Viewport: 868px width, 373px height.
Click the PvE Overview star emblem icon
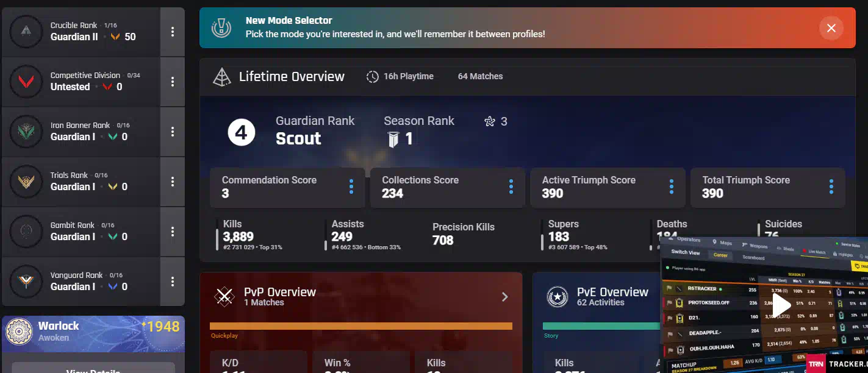click(558, 297)
